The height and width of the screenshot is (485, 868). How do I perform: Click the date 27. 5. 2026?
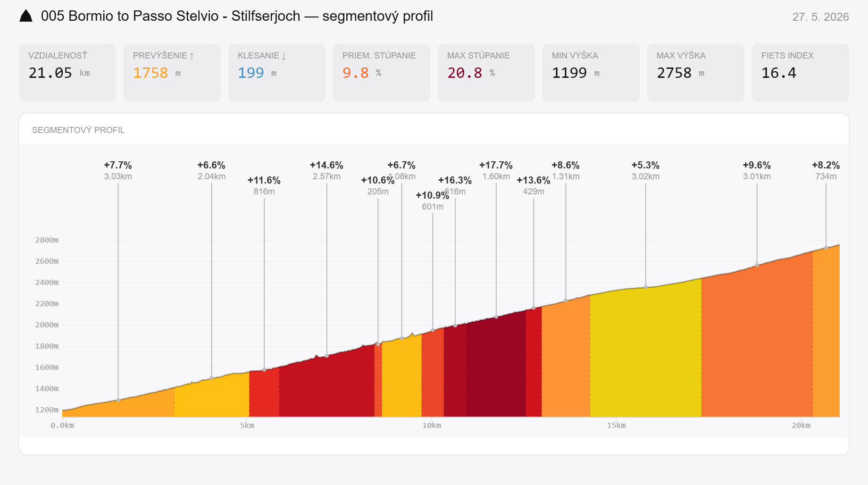click(820, 17)
